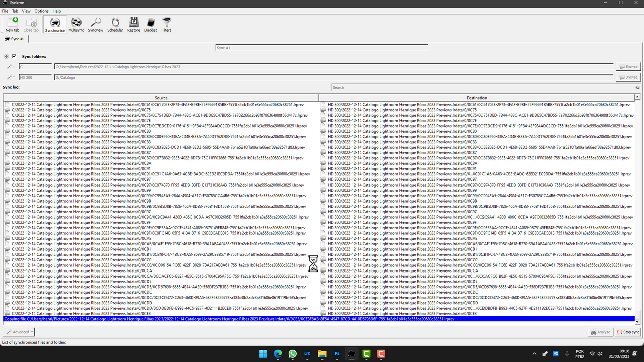Click the New tab toolbar icon
Image resolution: width=644 pixels, height=362 pixels.
tap(13, 24)
